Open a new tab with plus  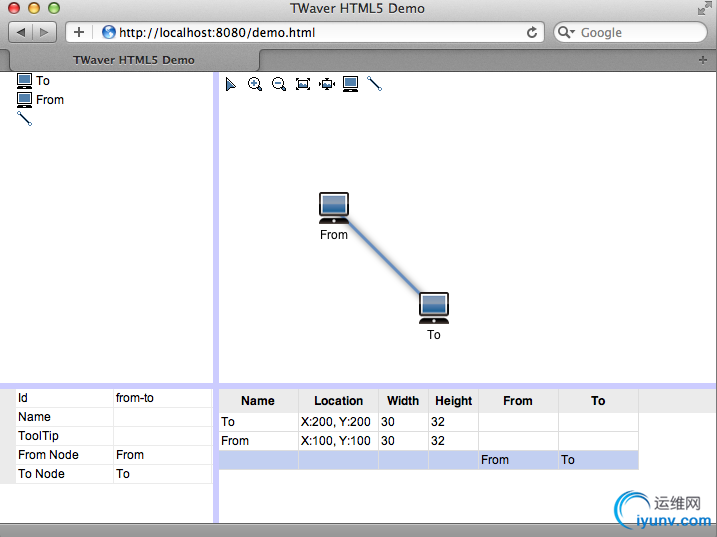click(x=703, y=60)
